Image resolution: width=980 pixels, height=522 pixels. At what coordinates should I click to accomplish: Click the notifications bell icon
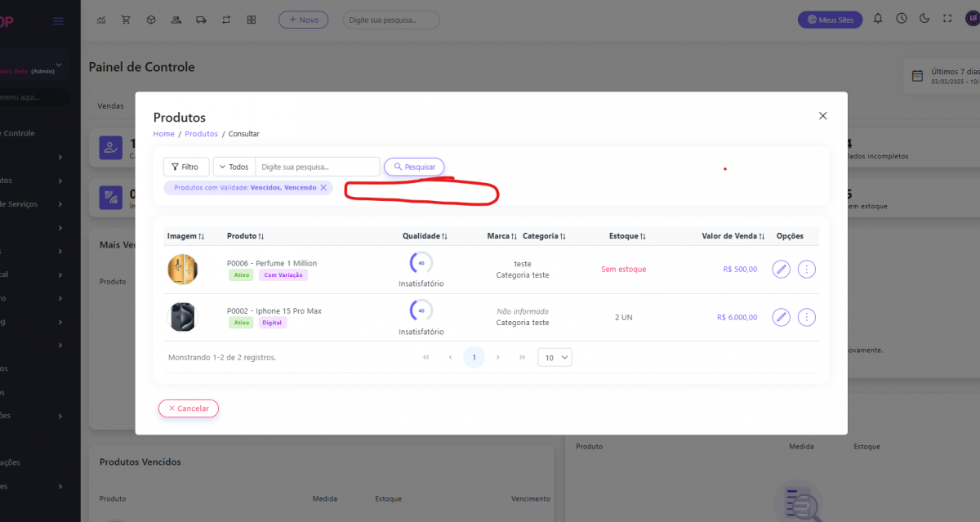[878, 19]
